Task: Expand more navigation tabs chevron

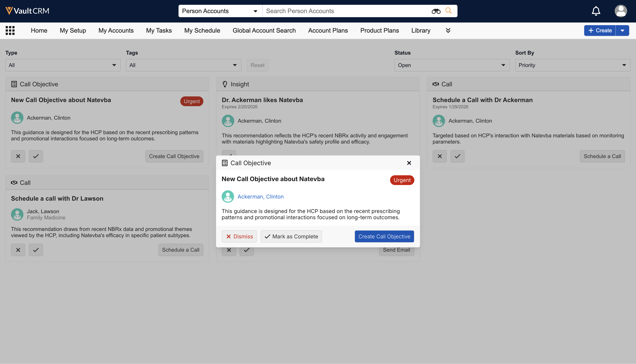Action: tap(448, 30)
